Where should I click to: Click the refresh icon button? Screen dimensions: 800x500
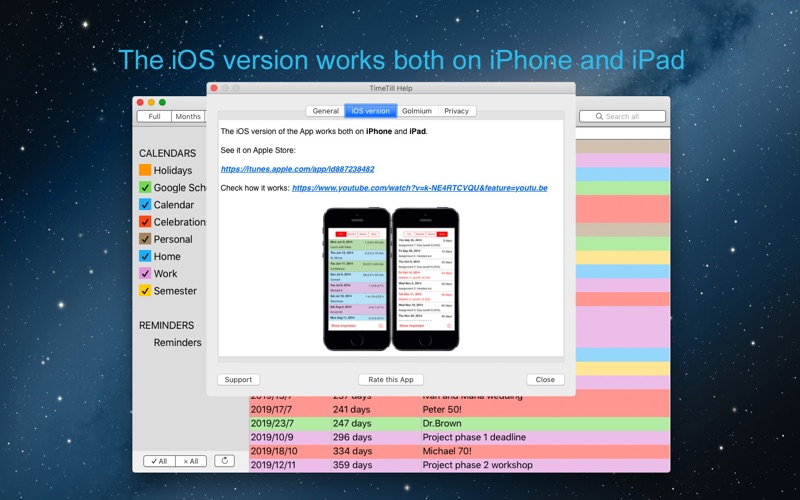pos(224,461)
